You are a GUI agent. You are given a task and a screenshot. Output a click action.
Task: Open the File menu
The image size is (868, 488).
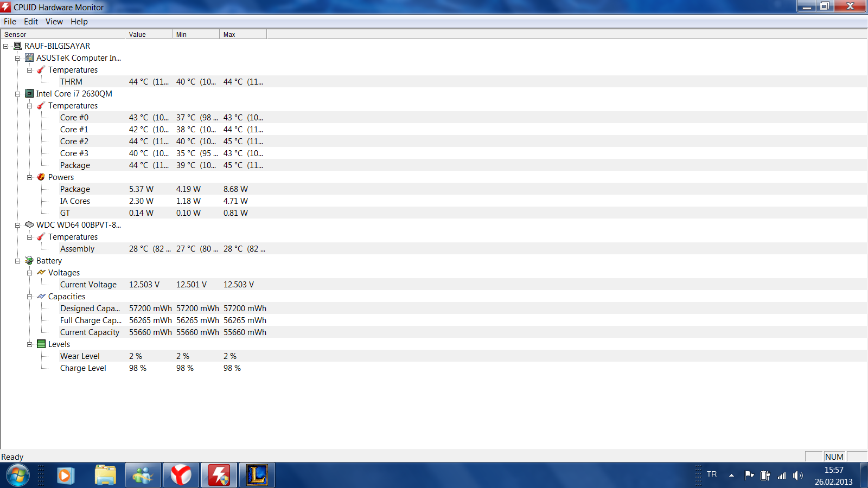[x=10, y=22]
